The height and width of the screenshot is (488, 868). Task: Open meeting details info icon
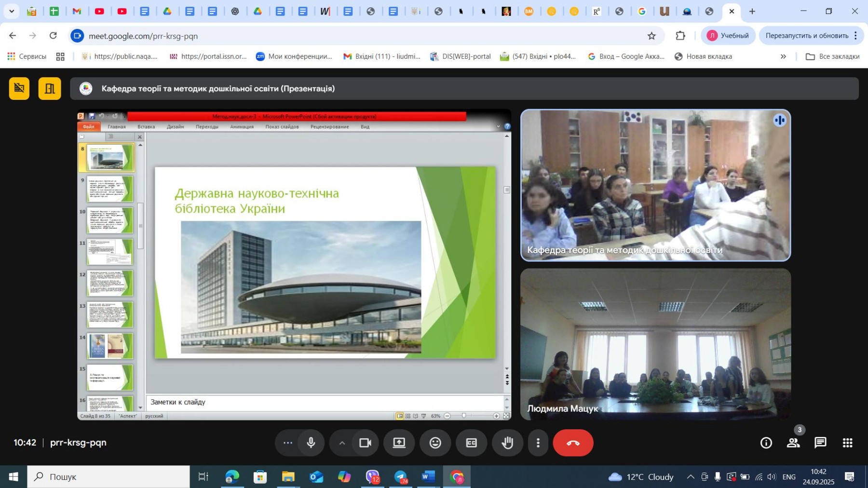coord(766,443)
